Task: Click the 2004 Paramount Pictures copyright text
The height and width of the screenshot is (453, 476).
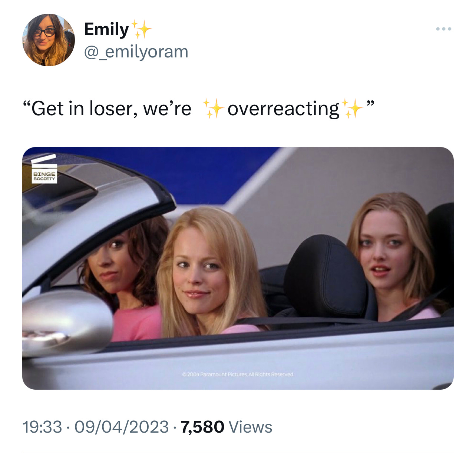Action: point(238,374)
